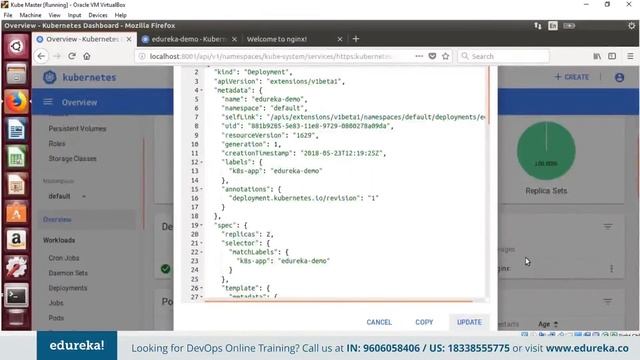The image size is (640, 360).
Task: Open Storage Classes in the sidebar
Action: [x=72, y=158]
